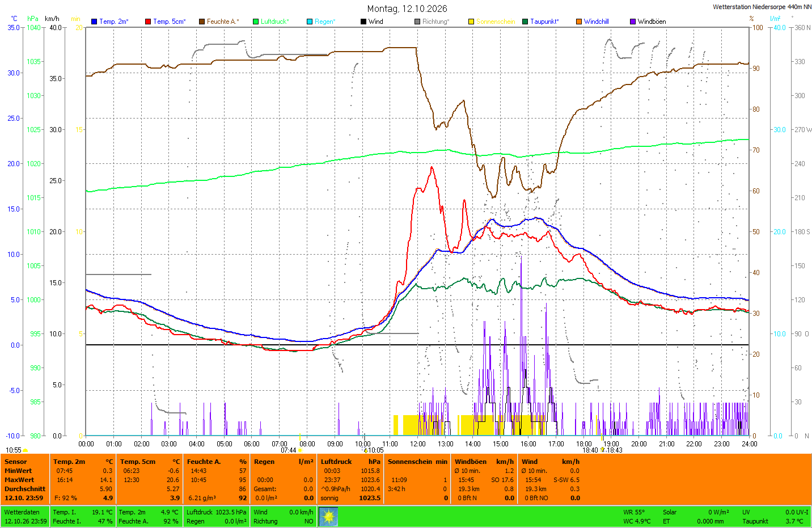Click the sunrise marker at 07:44
The height and width of the screenshot is (528, 812).
(x=300, y=450)
